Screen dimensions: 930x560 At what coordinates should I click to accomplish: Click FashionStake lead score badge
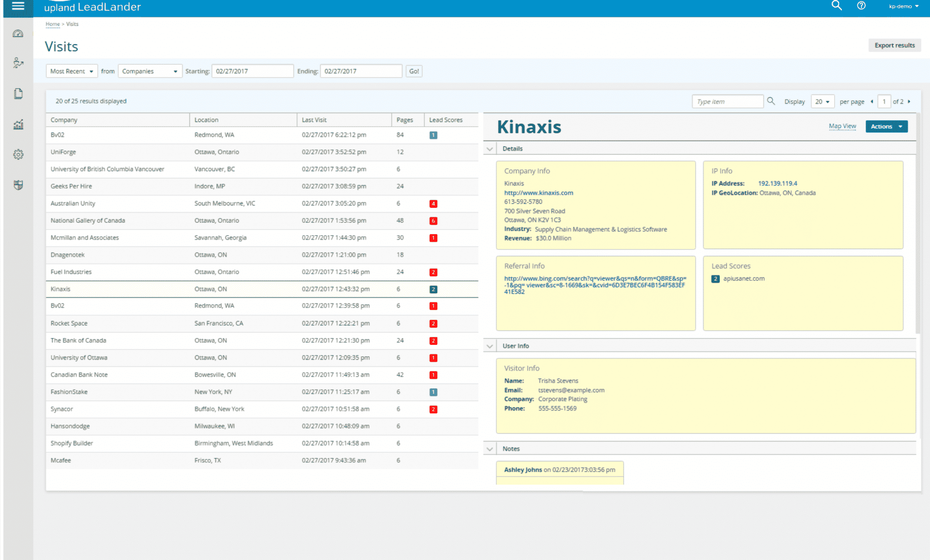tap(433, 392)
